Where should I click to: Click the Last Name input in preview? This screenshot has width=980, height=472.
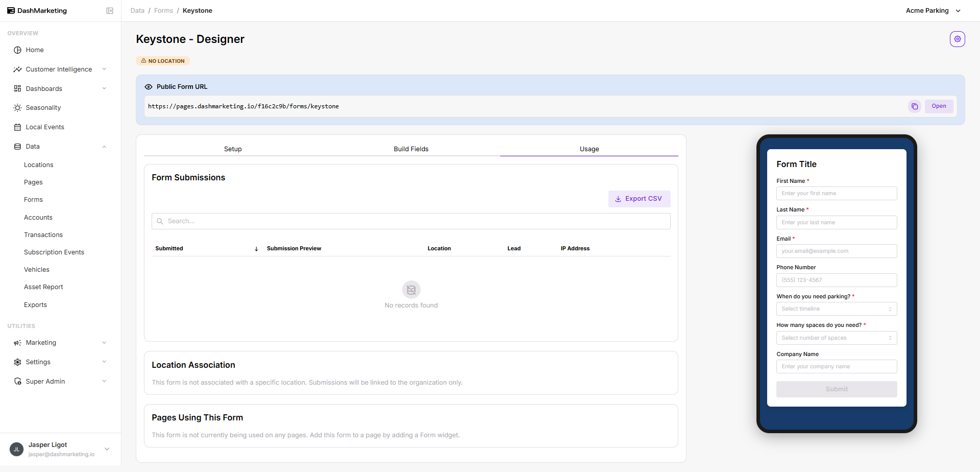[x=837, y=223]
